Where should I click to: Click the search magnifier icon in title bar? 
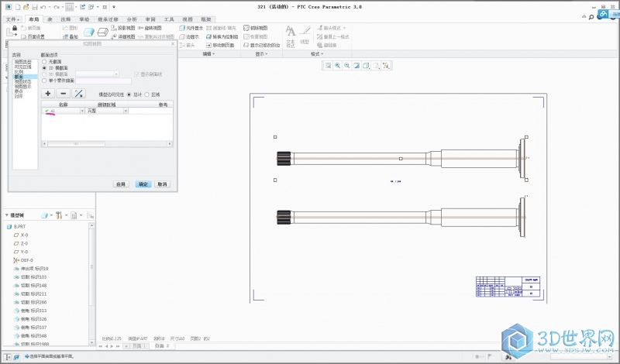(x=591, y=17)
